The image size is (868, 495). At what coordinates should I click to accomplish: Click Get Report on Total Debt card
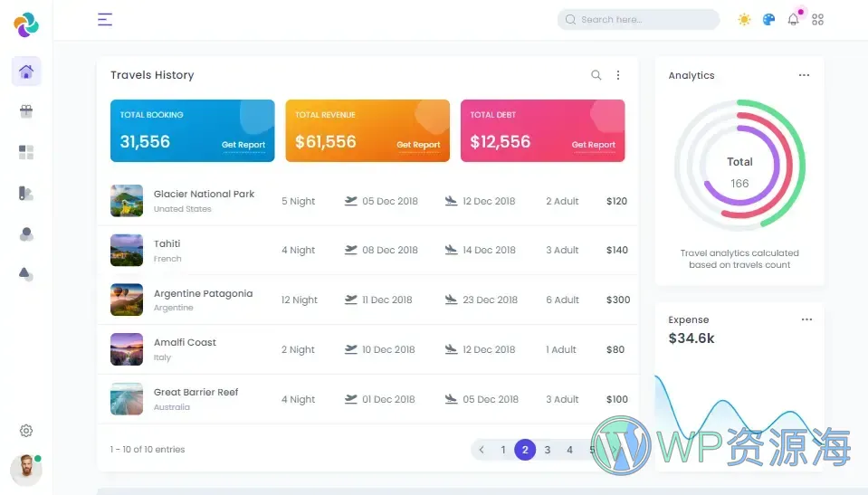click(x=593, y=145)
